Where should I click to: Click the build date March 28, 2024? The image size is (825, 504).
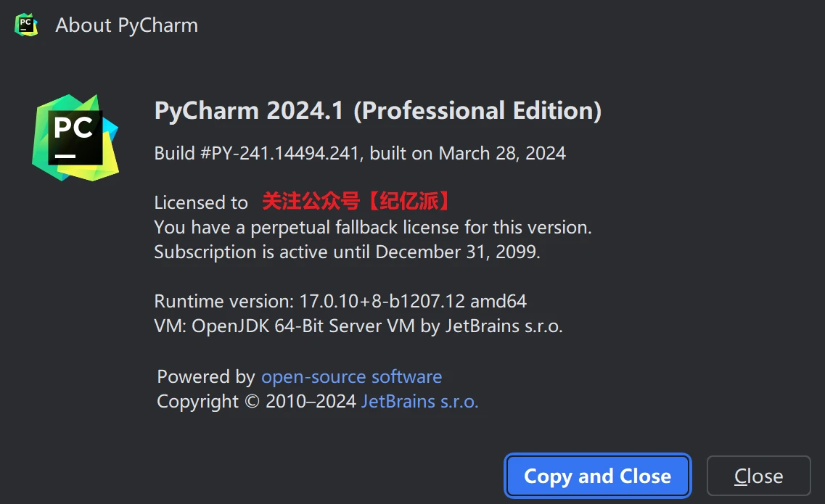pyautogui.click(x=502, y=154)
